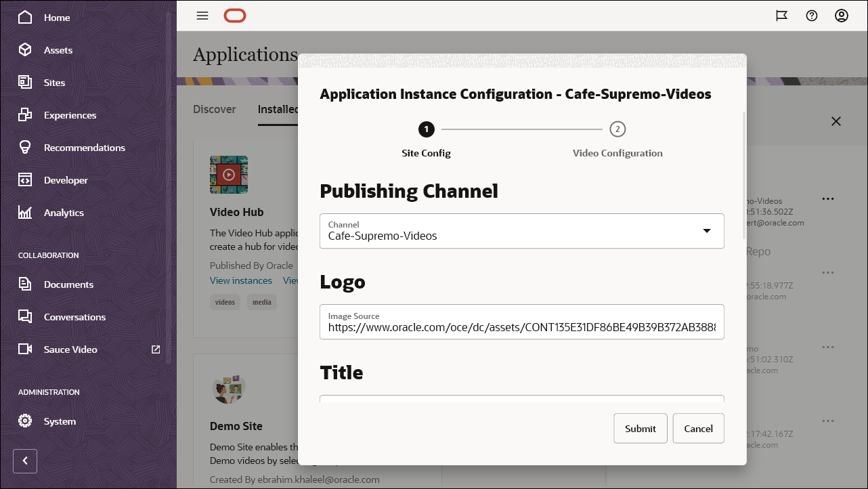Open your user account avatar menu

coord(842,15)
